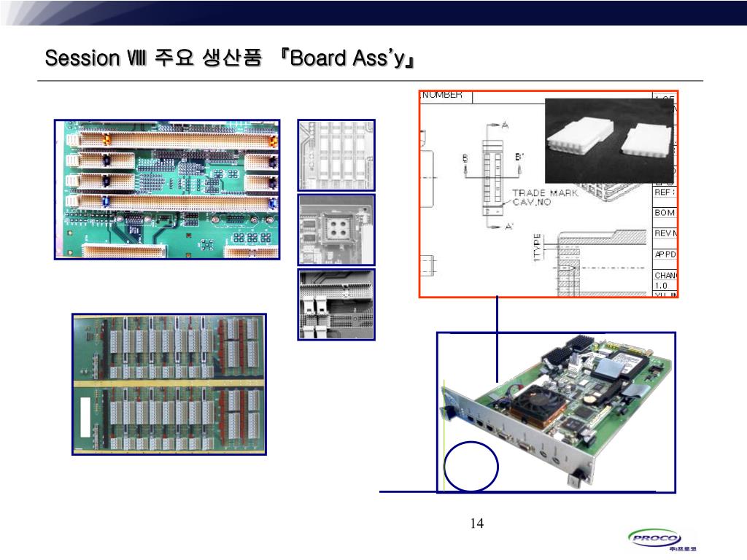Screen dimensions: 747x560
Task: Click the 'BOM' cell in drawing title block
Action: [665, 212]
